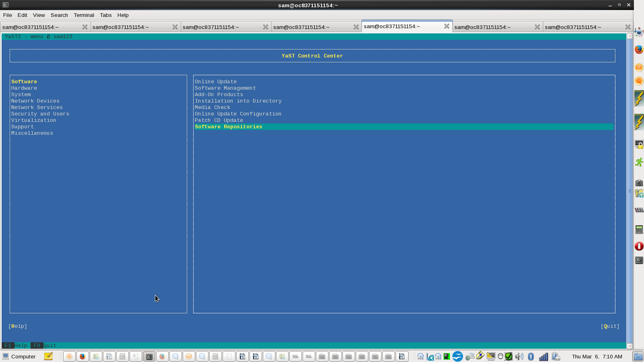This screenshot has height=362, width=644.
Task: Click the green running man icon
Action: tap(639, 162)
